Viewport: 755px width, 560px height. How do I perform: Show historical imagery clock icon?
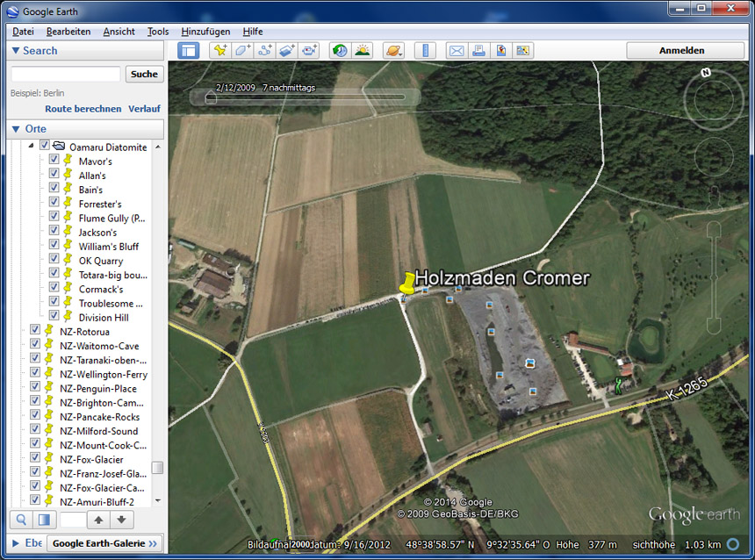340,51
